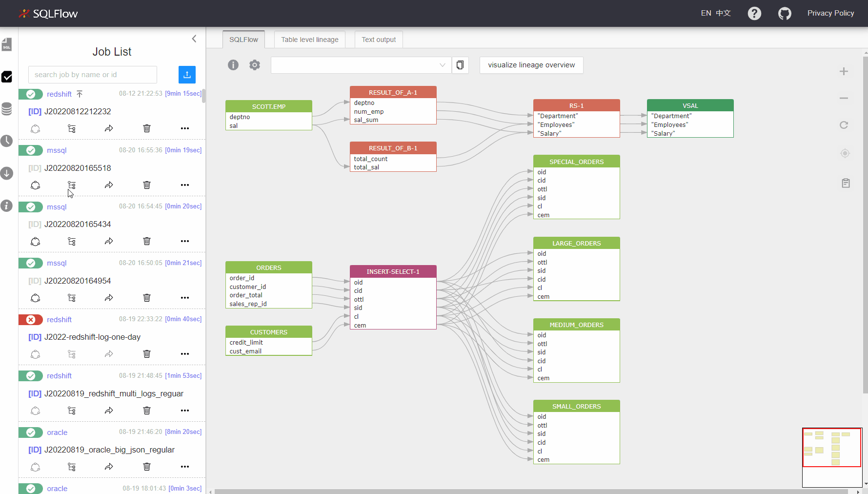Screen dimensions: 868x494
Task: Click the clipboard icon on right toolbar
Action: [846, 183]
